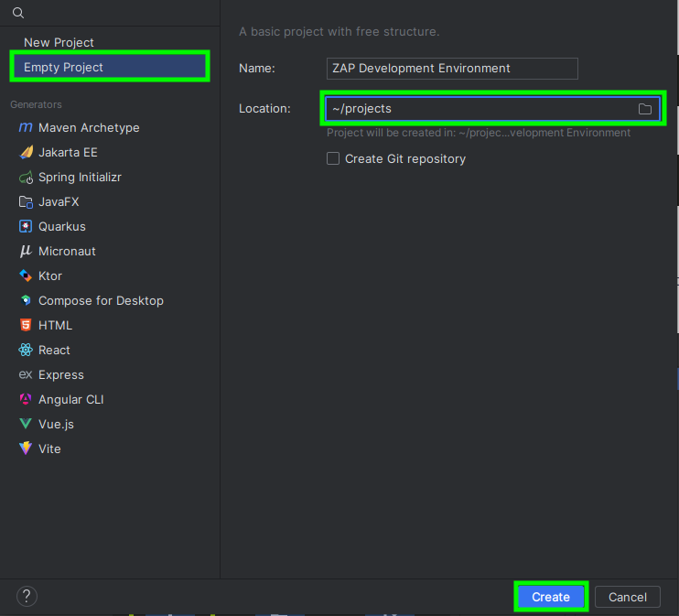
Task: Open the folder browse icon in Location
Action: [645, 109]
